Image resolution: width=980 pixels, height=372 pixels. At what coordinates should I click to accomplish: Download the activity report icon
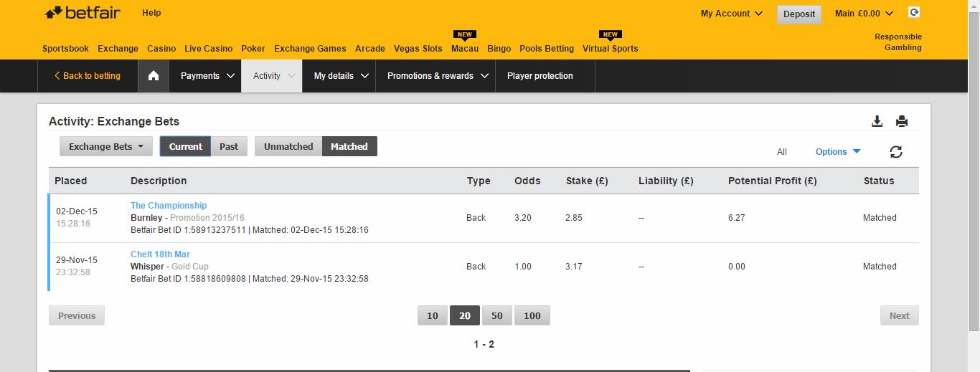click(x=877, y=121)
